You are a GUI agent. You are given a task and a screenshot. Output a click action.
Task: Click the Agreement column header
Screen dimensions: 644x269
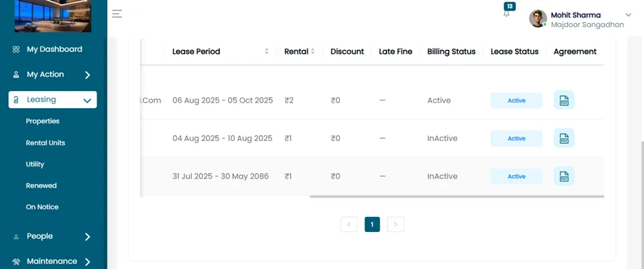tap(575, 51)
